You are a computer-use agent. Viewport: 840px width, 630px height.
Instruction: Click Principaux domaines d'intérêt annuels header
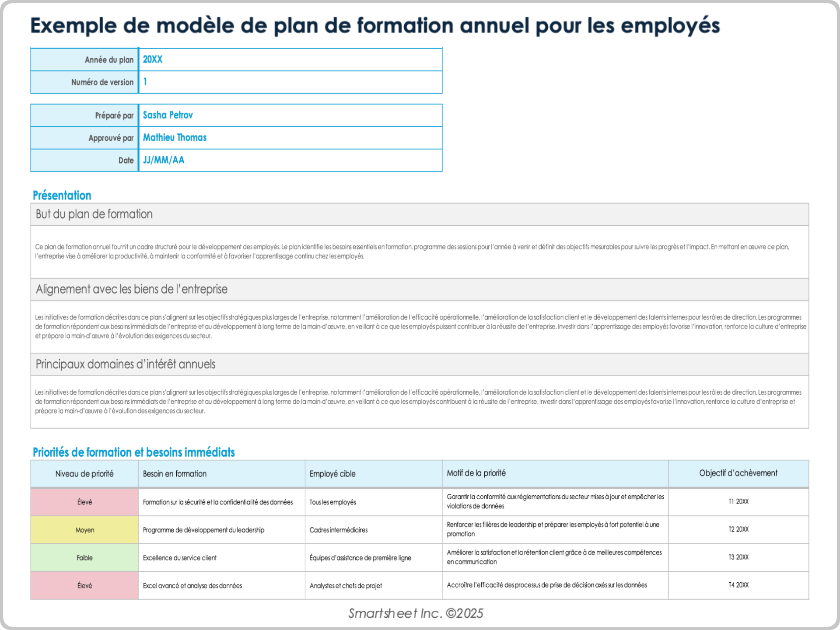(126, 364)
